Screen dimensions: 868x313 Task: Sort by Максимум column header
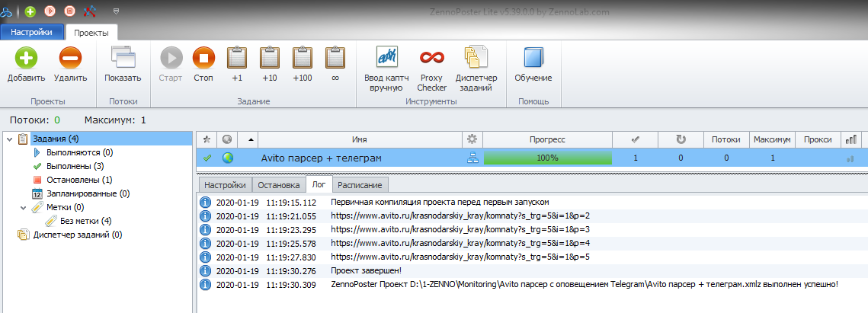(772, 140)
